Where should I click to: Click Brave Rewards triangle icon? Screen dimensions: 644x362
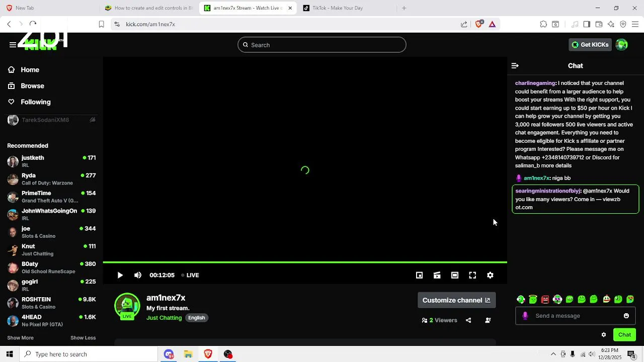click(x=492, y=24)
